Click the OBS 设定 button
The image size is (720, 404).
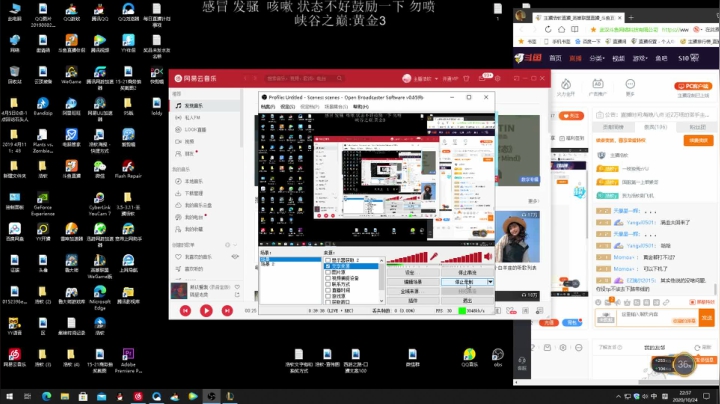pos(413,273)
